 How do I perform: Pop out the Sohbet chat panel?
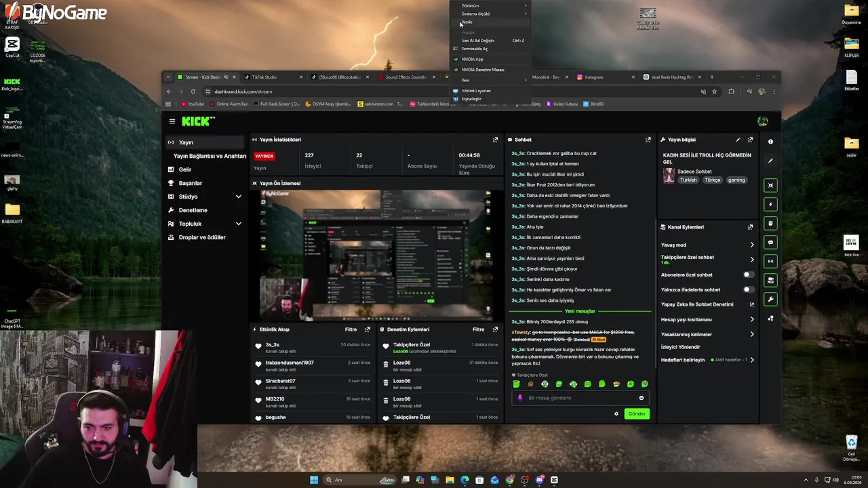(x=648, y=140)
